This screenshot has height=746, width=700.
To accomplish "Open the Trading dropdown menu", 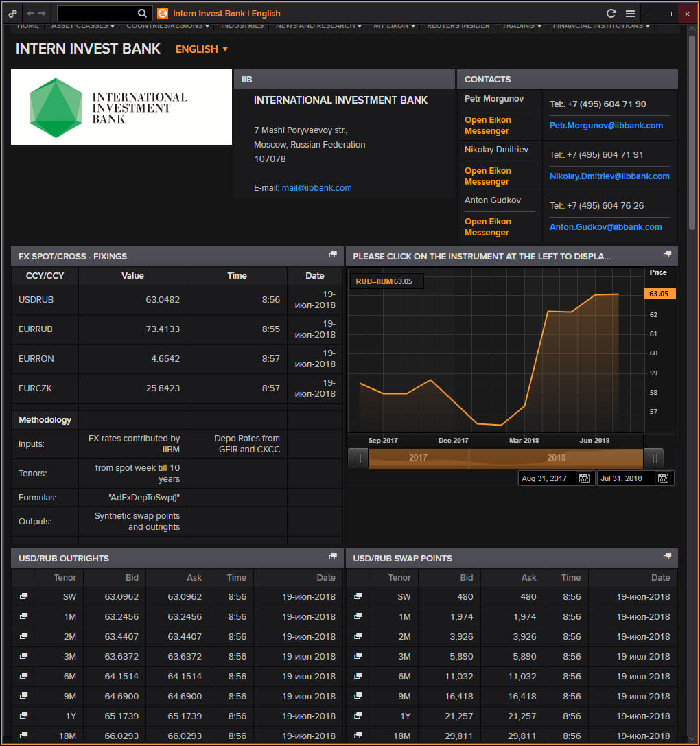I will click(x=522, y=26).
